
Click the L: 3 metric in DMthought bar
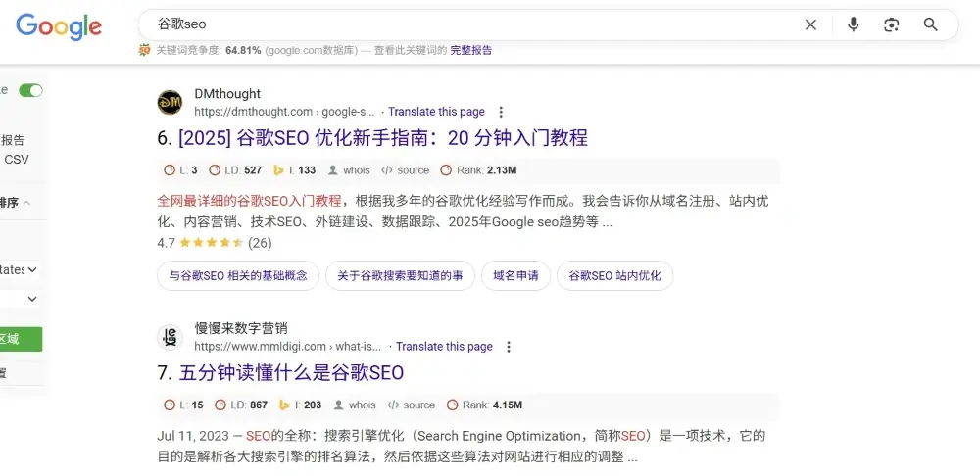point(180,169)
